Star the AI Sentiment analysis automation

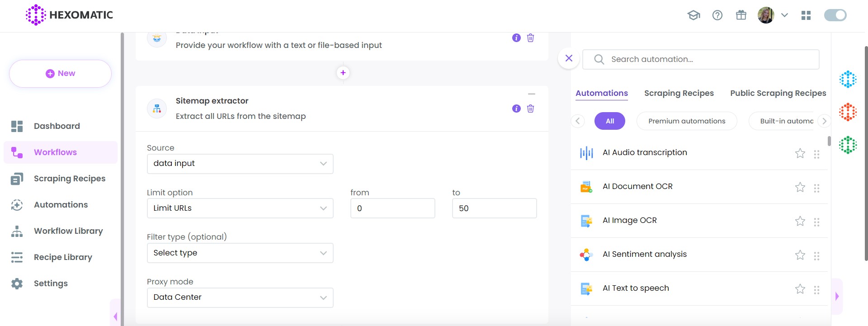800,255
